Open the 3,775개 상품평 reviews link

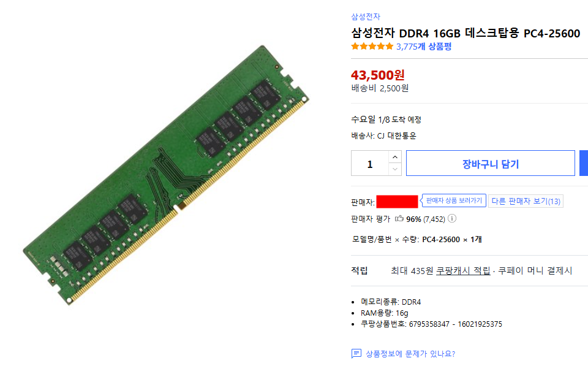(424, 47)
